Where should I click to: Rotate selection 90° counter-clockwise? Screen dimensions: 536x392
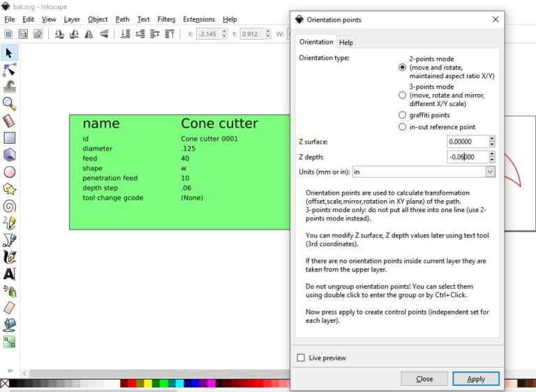click(x=59, y=34)
